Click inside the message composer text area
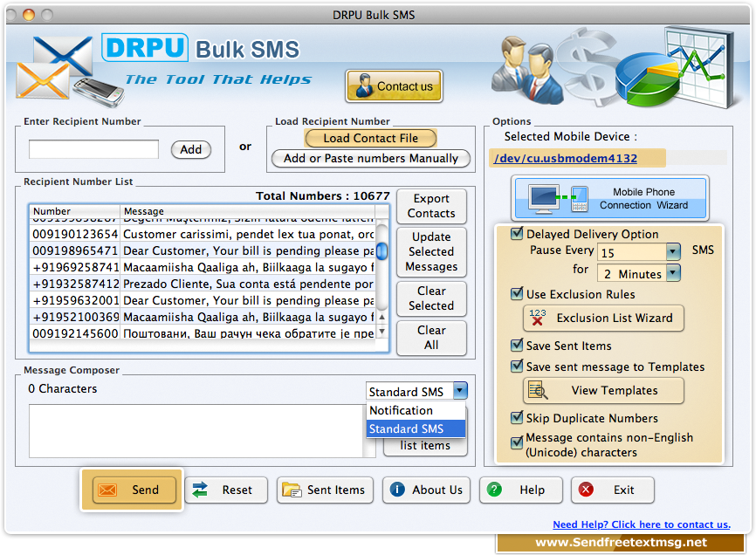The width and height of the screenshot is (756, 555). tap(196, 431)
